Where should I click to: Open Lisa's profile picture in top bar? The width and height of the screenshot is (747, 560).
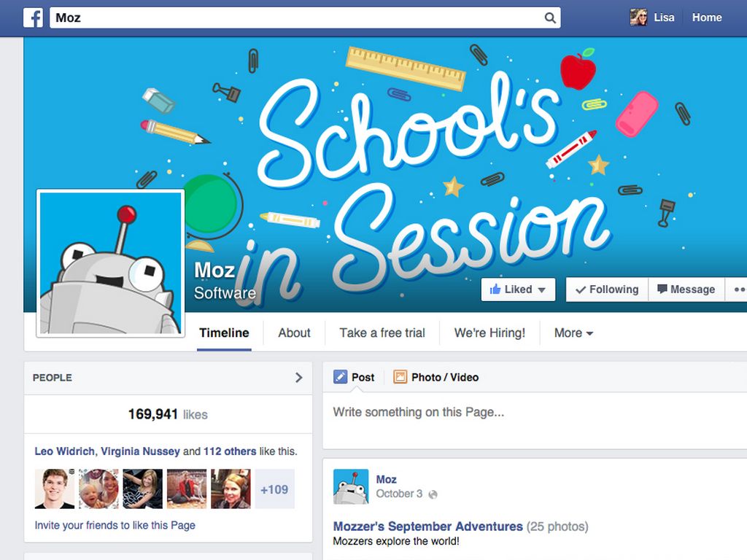coord(638,17)
